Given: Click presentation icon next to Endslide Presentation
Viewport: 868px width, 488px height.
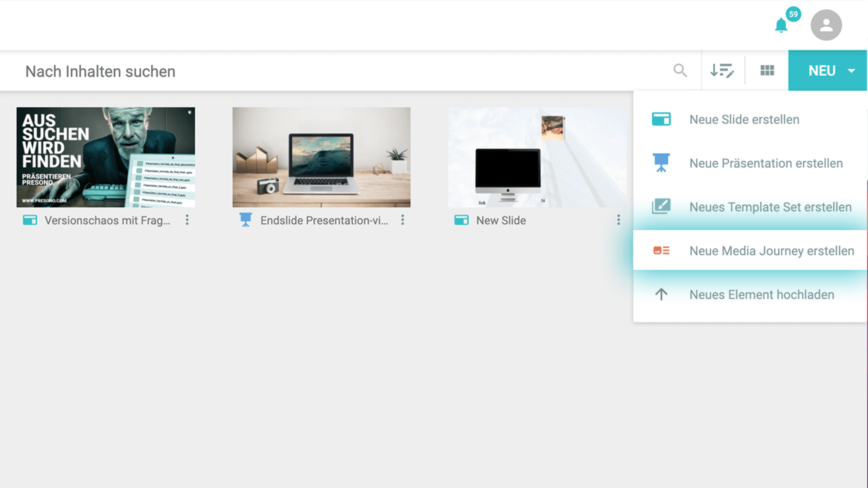Looking at the screenshot, I should point(246,220).
